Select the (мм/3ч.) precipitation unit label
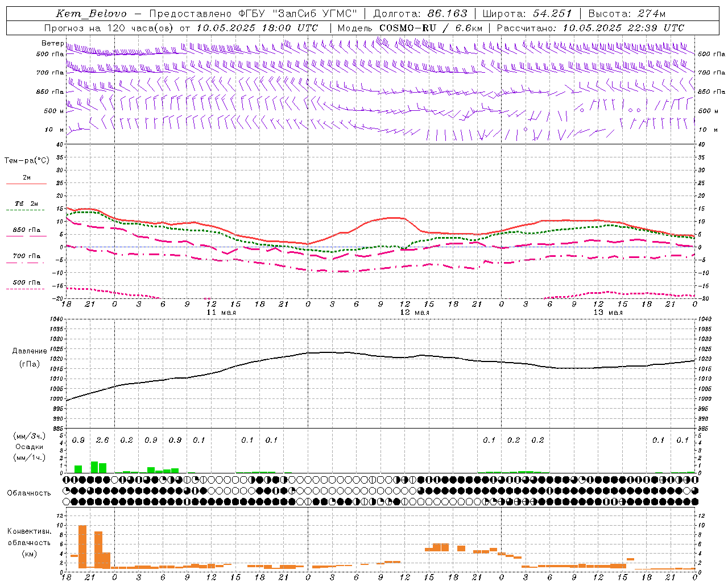728x582 pixels. click(29, 436)
